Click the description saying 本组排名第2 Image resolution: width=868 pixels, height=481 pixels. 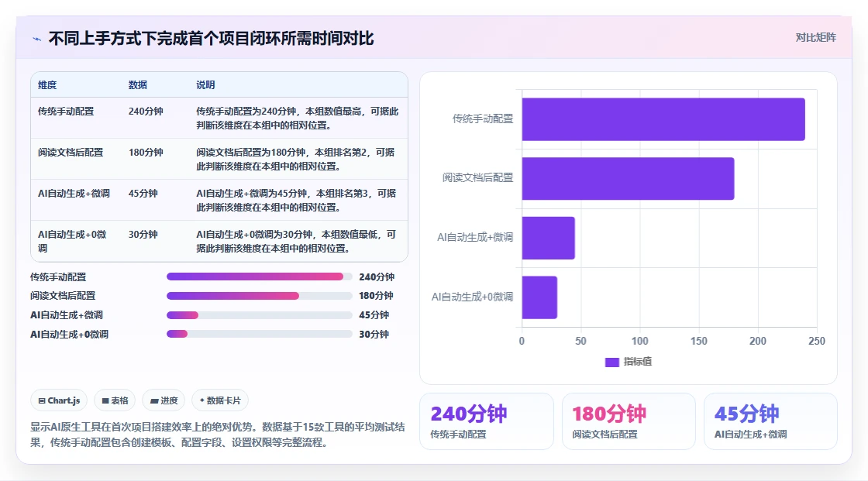pyautogui.click(x=295, y=159)
